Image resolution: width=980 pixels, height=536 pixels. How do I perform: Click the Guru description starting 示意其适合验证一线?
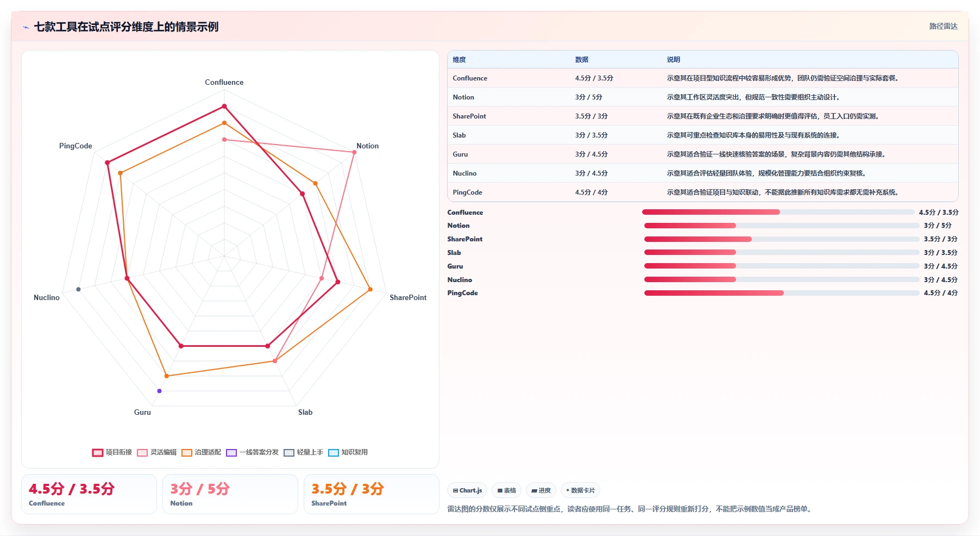click(777, 154)
